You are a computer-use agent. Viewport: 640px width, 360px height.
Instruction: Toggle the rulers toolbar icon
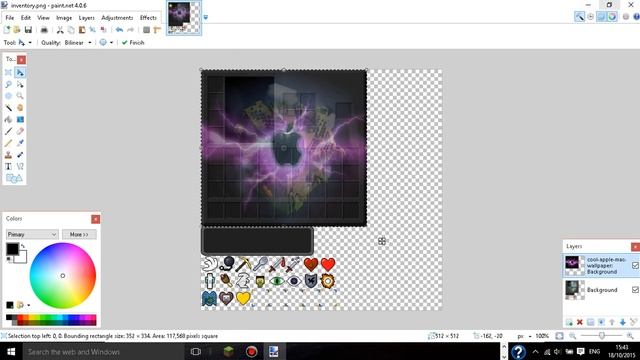tap(157, 30)
